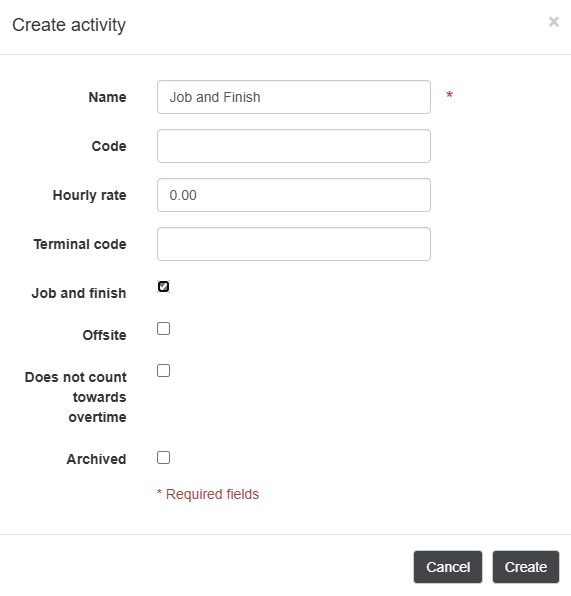Click the Hourly rate label
Image resolution: width=571 pixels, height=596 pixels.
pos(89,195)
